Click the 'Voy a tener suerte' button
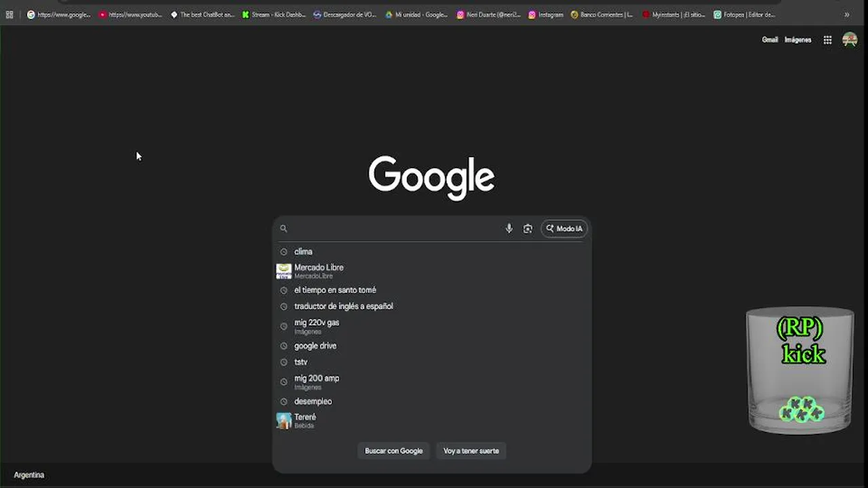The height and width of the screenshot is (488, 868). [471, 451]
